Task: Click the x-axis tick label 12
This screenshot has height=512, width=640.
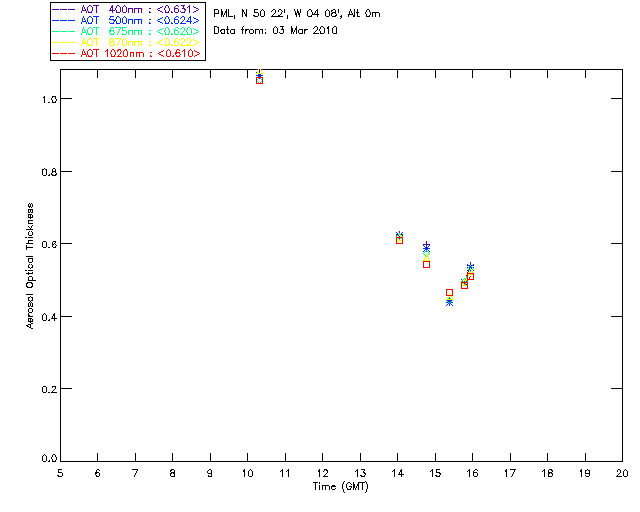Action: [322, 473]
